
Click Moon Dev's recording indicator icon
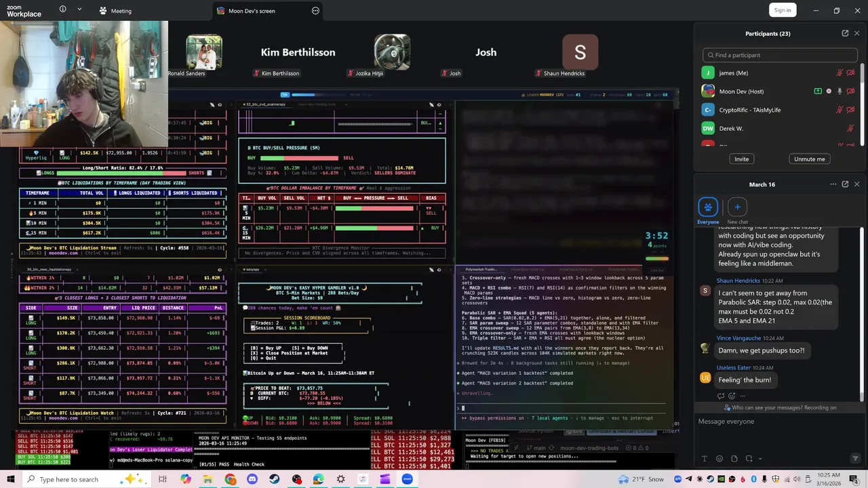pyautogui.click(x=829, y=91)
